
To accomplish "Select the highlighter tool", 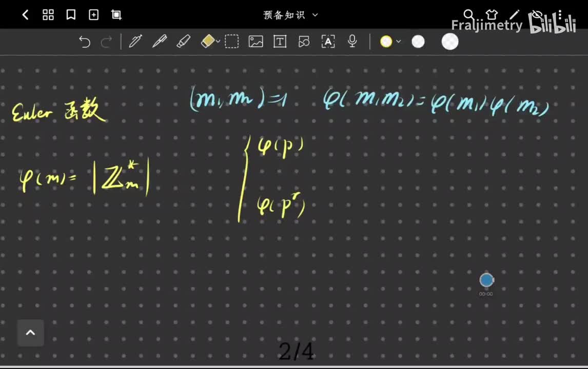I will (183, 41).
